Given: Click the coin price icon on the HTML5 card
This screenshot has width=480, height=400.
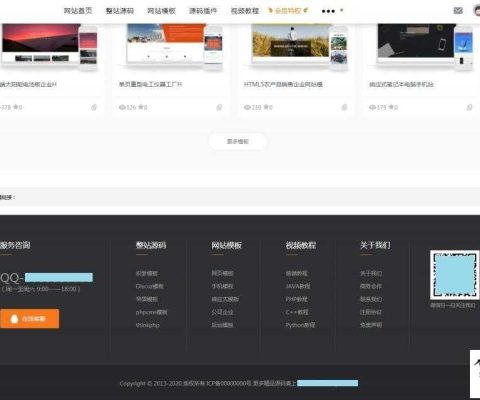Looking at the screenshot, I should click(344, 107).
